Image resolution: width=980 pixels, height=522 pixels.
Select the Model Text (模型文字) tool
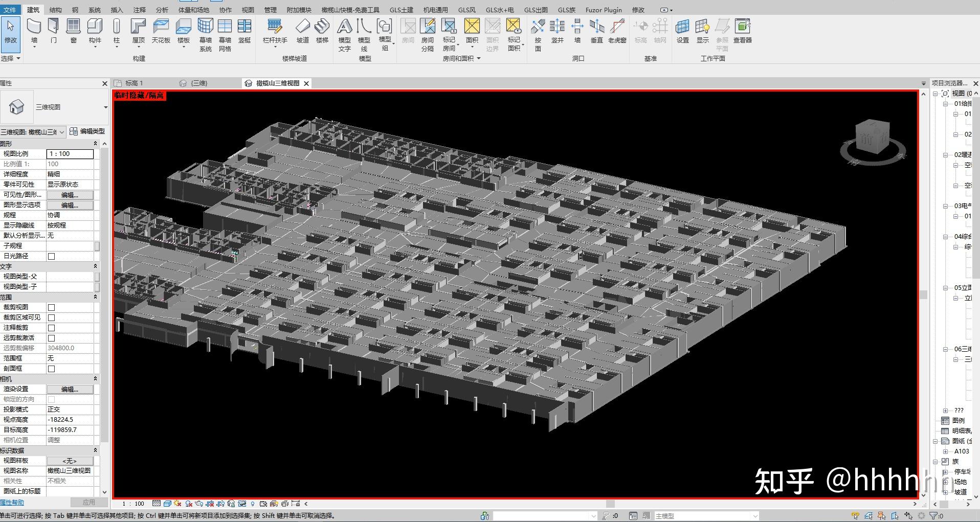coord(345,35)
